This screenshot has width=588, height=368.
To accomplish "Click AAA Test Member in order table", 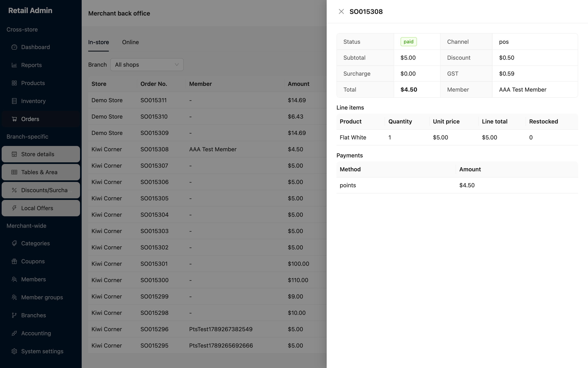I will [213, 149].
